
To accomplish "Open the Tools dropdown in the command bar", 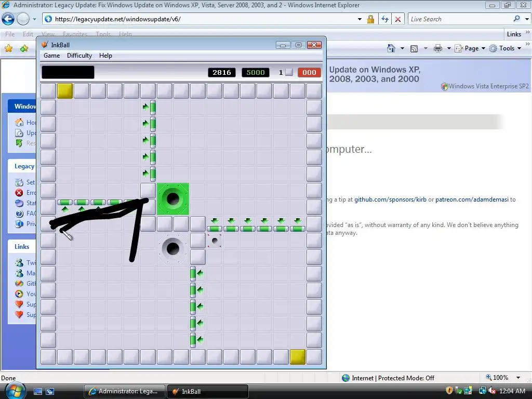I will click(x=505, y=48).
